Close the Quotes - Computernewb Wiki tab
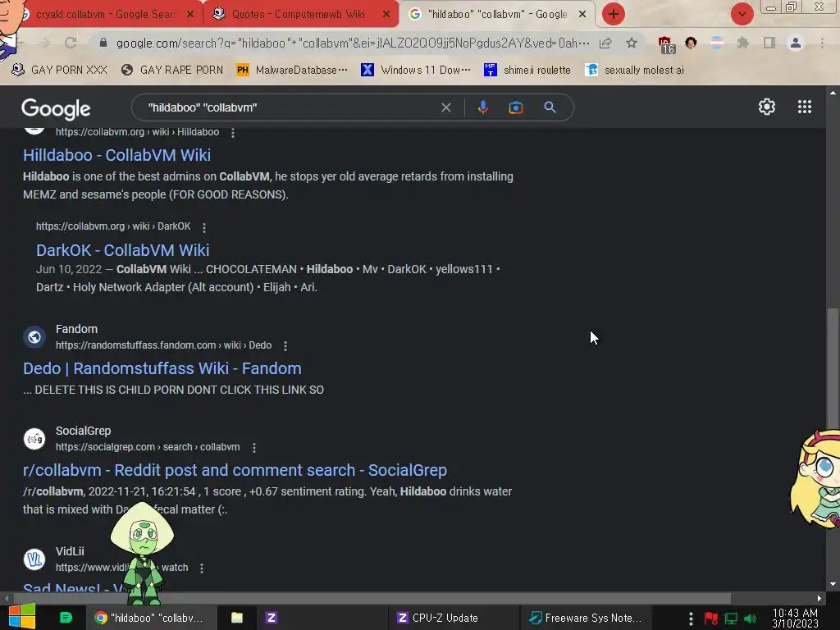 tap(386, 14)
